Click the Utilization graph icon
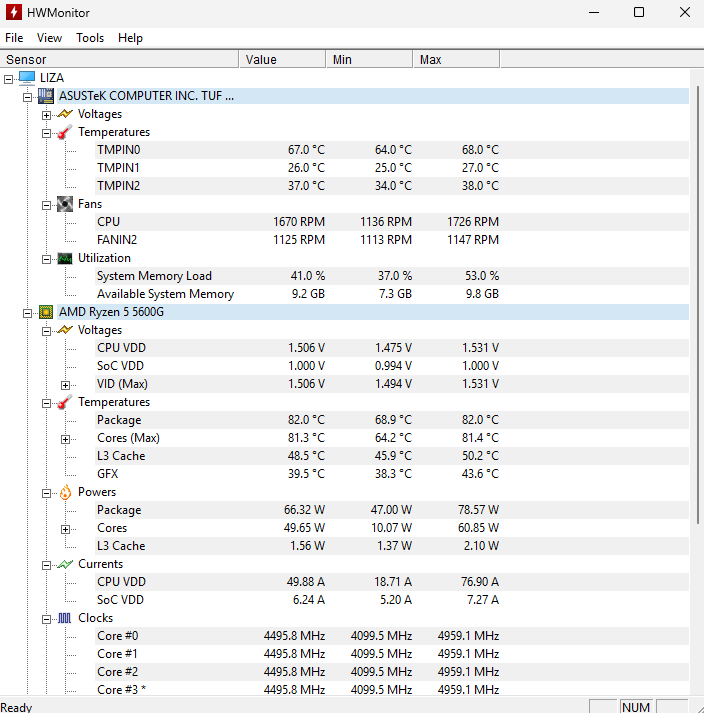 click(x=65, y=258)
